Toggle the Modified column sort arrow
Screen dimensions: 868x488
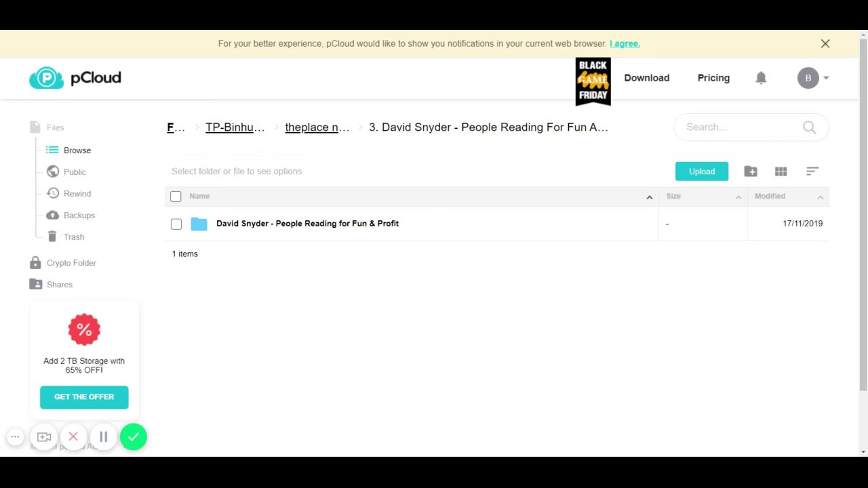click(x=820, y=197)
